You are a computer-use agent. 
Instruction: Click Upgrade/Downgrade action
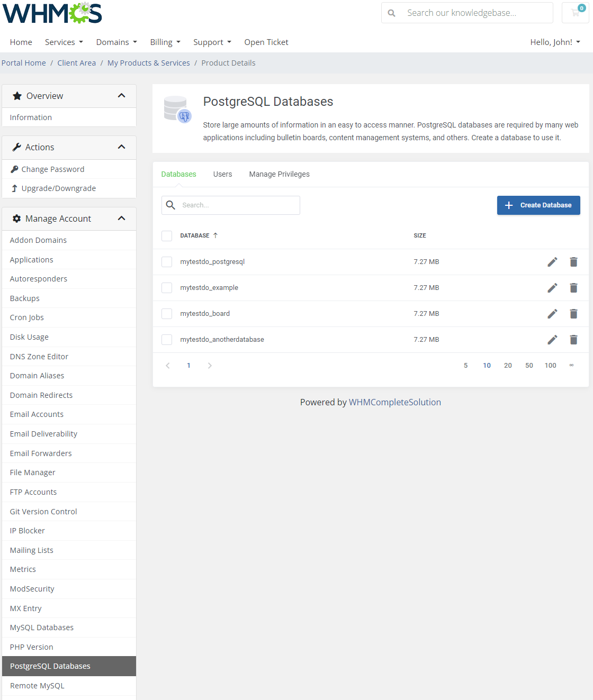[x=69, y=188]
